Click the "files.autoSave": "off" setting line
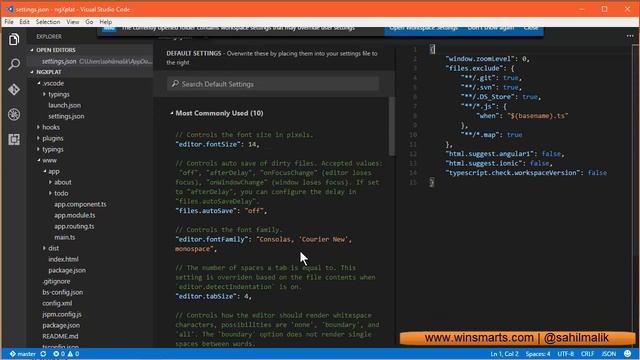The image size is (640, 360). coord(221,211)
